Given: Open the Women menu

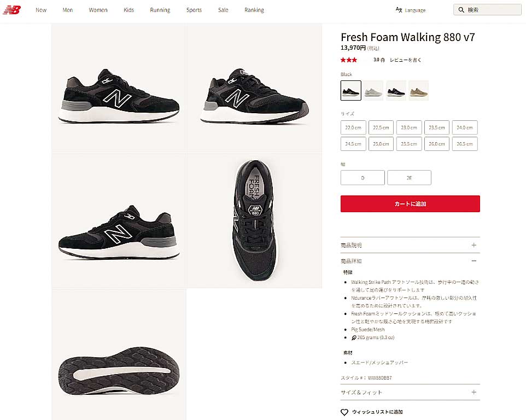Looking at the screenshot, I should [x=98, y=10].
